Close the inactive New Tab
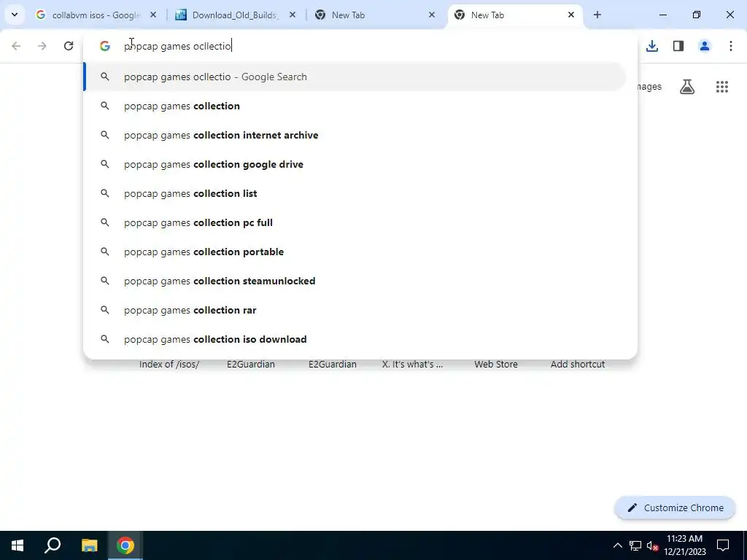Screen dimensions: 747x560 point(432,15)
